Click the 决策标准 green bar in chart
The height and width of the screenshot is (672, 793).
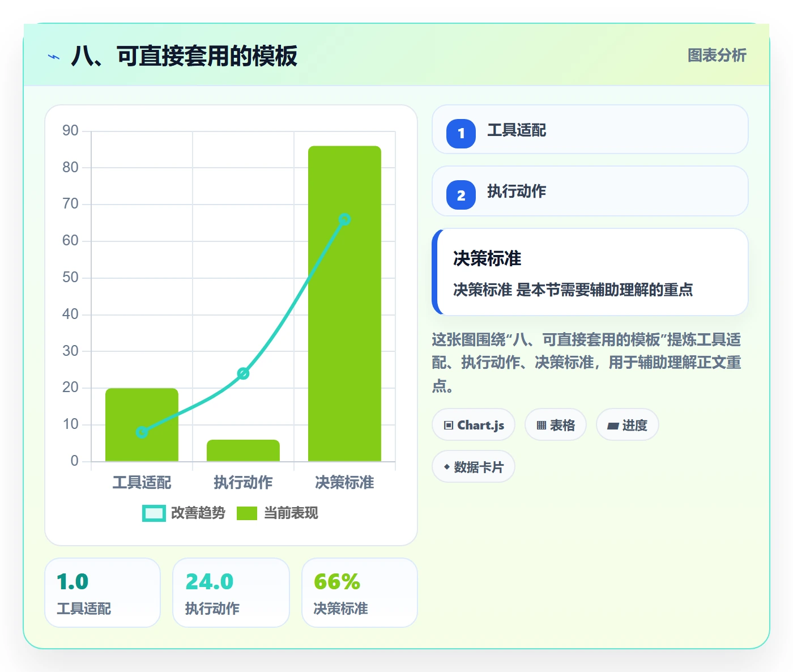(344, 304)
